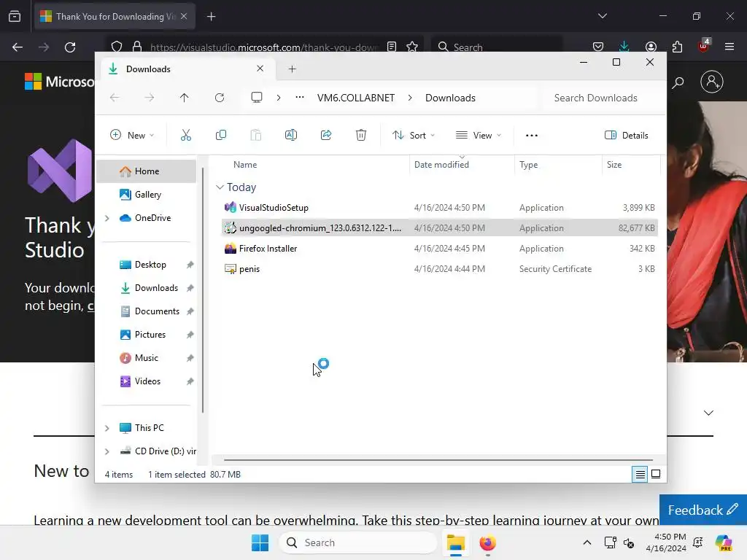
Task: Click the PC monitor icon in address bar
Action: [x=257, y=98]
